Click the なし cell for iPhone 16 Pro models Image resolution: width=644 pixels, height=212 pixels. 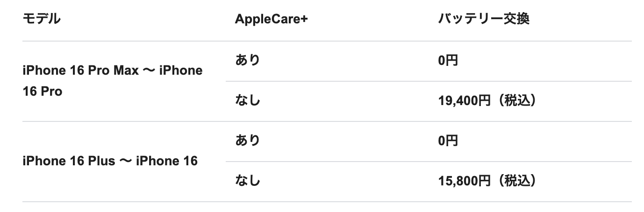(x=247, y=100)
